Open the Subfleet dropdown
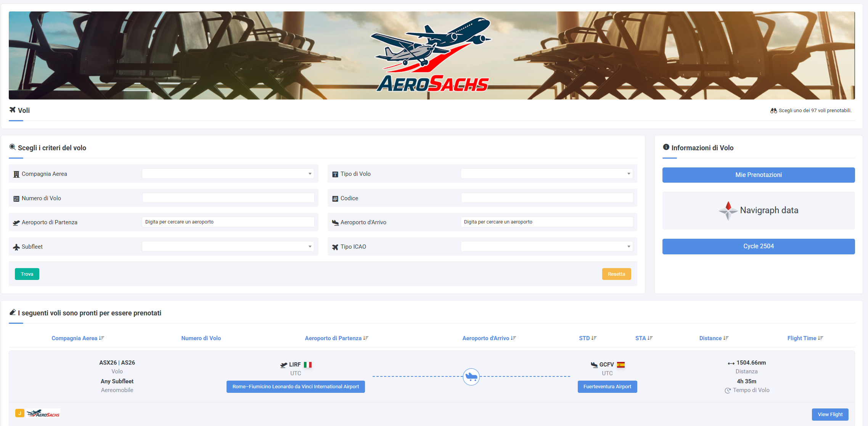The image size is (868, 426). (228, 247)
